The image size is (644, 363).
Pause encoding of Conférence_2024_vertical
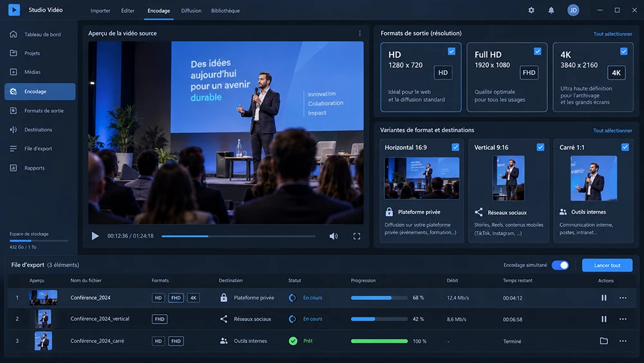click(604, 319)
